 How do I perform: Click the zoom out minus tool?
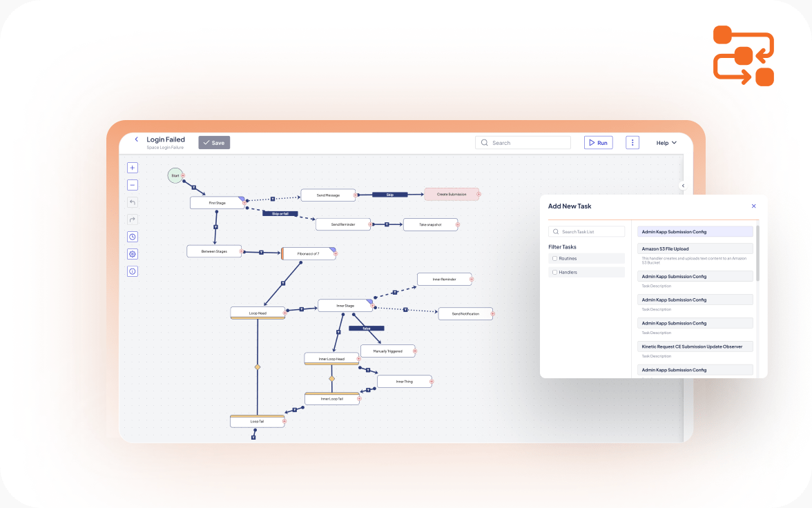pyautogui.click(x=133, y=185)
